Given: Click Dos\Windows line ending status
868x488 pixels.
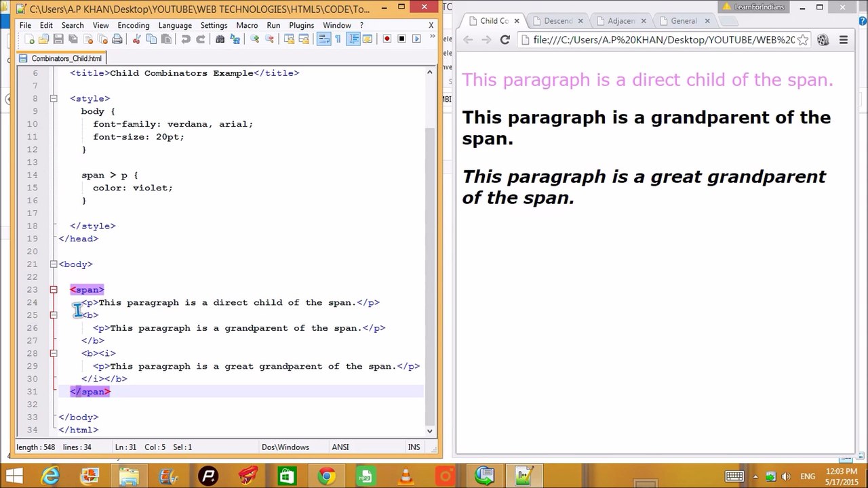Looking at the screenshot, I should click(x=285, y=447).
